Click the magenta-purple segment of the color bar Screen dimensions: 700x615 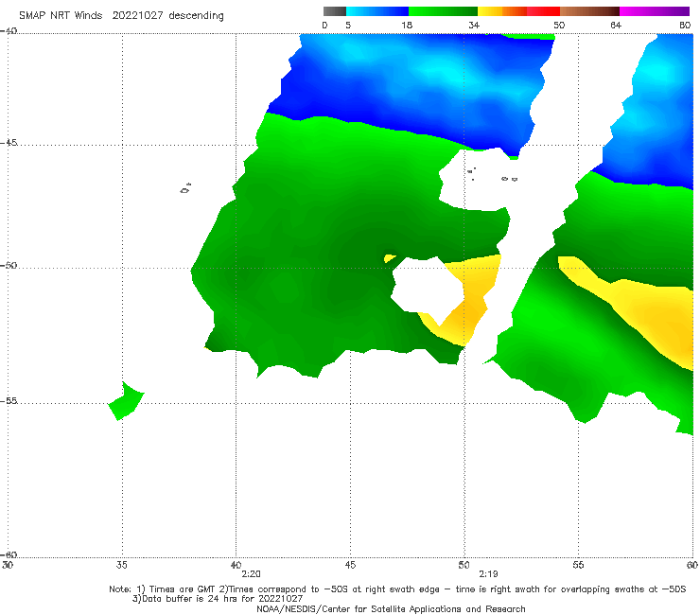click(x=654, y=11)
